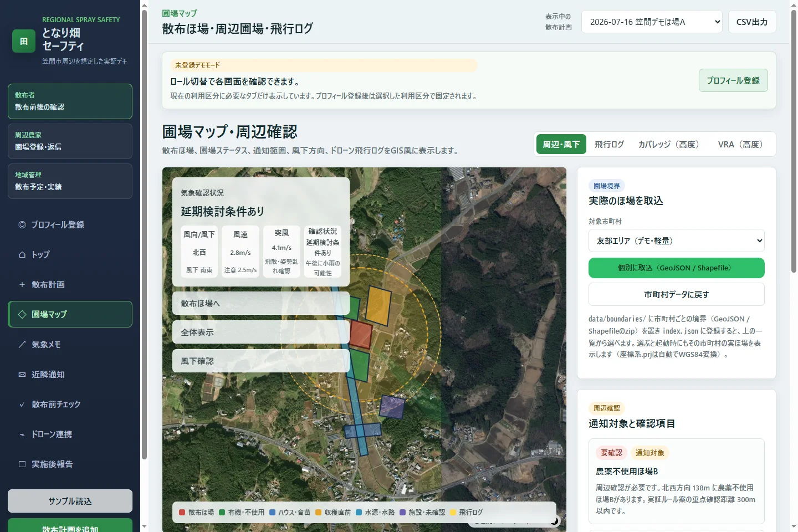Image resolution: width=798 pixels, height=532 pixels.
Task: Click the red 散布ほ場 legend swatch
Action: [x=182, y=513]
